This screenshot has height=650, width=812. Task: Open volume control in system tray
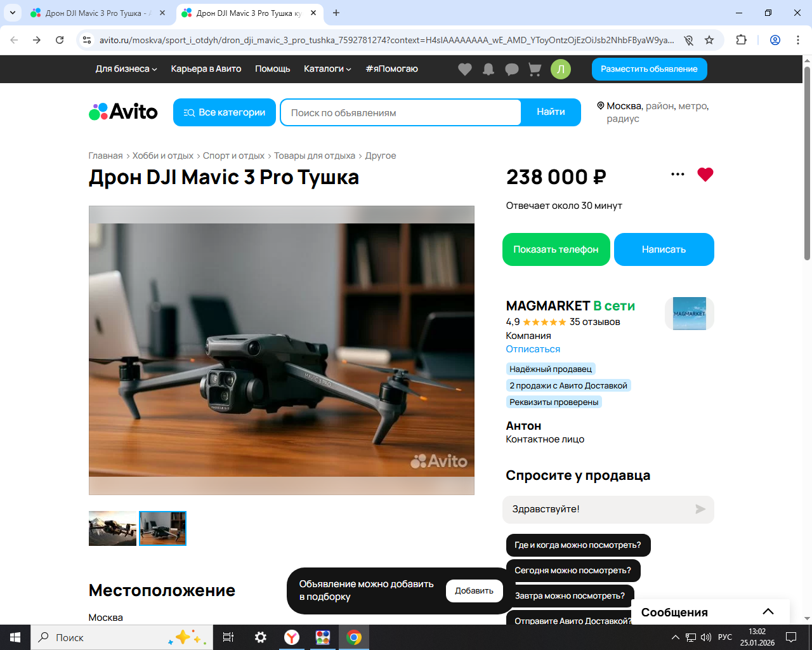point(706,637)
